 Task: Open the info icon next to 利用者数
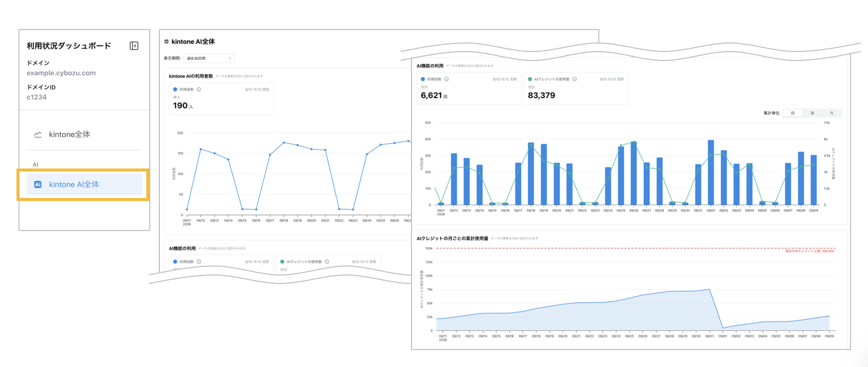[199, 89]
